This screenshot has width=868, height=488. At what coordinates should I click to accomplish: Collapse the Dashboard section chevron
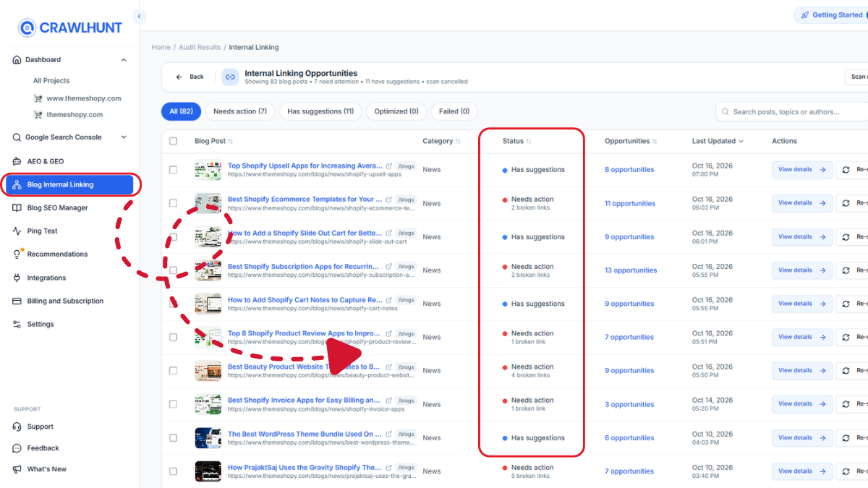(x=124, y=60)
